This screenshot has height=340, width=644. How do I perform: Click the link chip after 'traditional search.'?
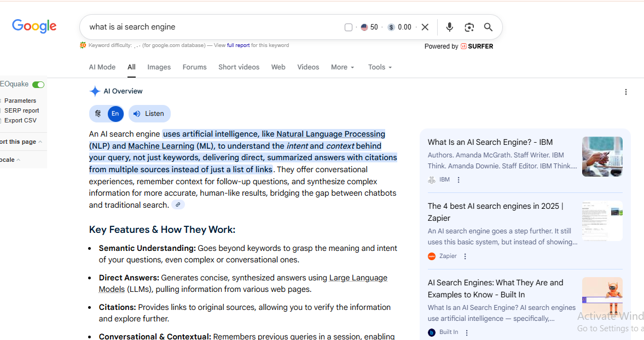coord(178,204)
